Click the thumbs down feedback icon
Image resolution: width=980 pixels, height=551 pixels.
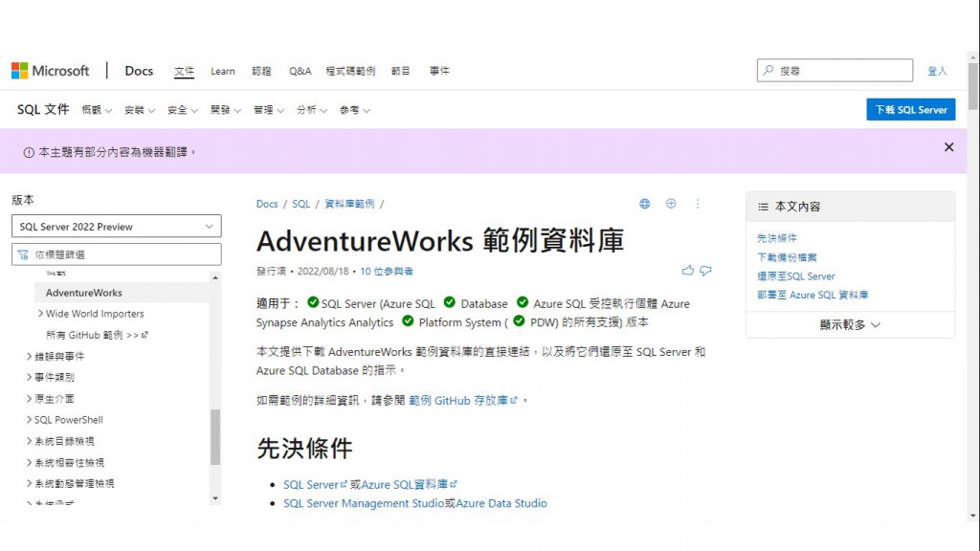705,271
